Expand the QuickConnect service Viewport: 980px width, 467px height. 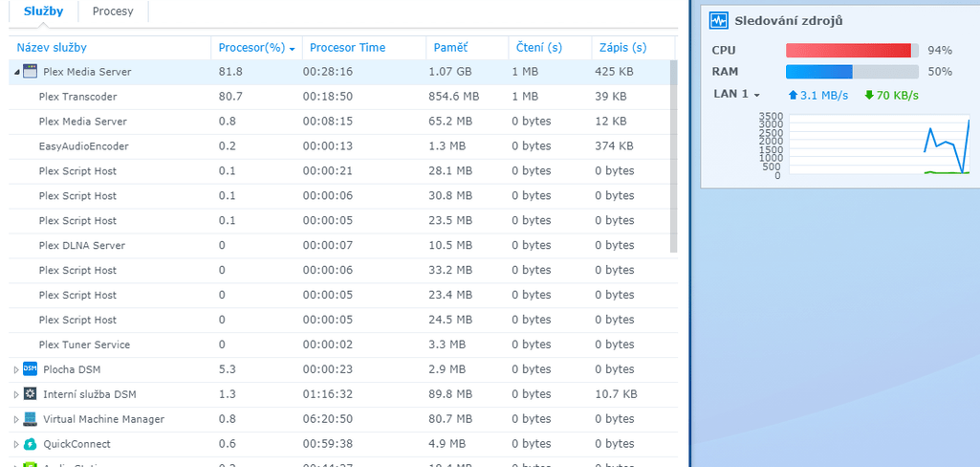(16, 444)
